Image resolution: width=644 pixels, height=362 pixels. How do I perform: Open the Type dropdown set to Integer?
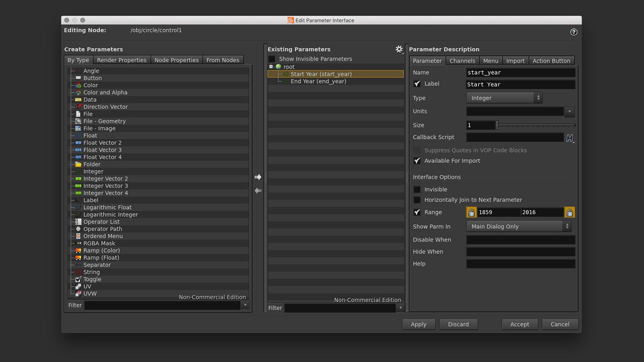[x=505, y=98]
